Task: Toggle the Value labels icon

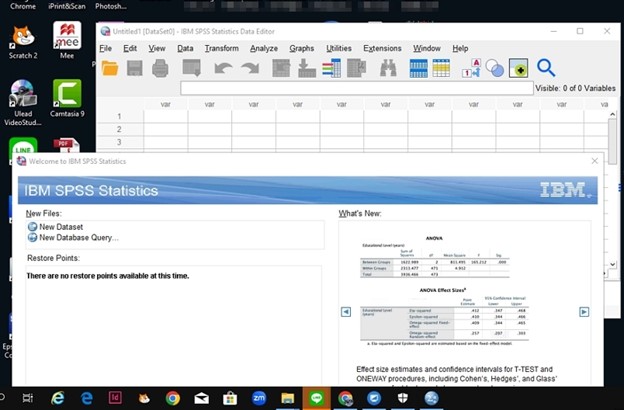Action: [472, 68]
